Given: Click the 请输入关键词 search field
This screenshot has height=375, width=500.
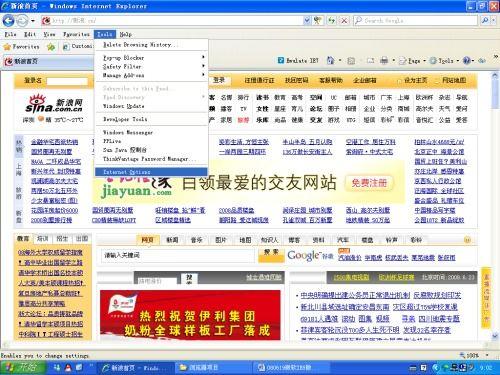Looking at the screenshot, I should [177, 256].
